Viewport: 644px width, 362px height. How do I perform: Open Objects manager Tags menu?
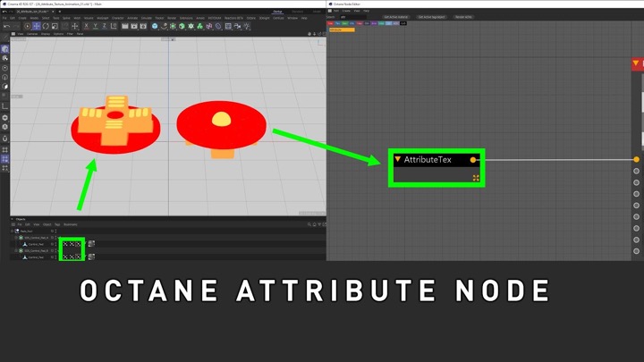click(x=57, y=224)
